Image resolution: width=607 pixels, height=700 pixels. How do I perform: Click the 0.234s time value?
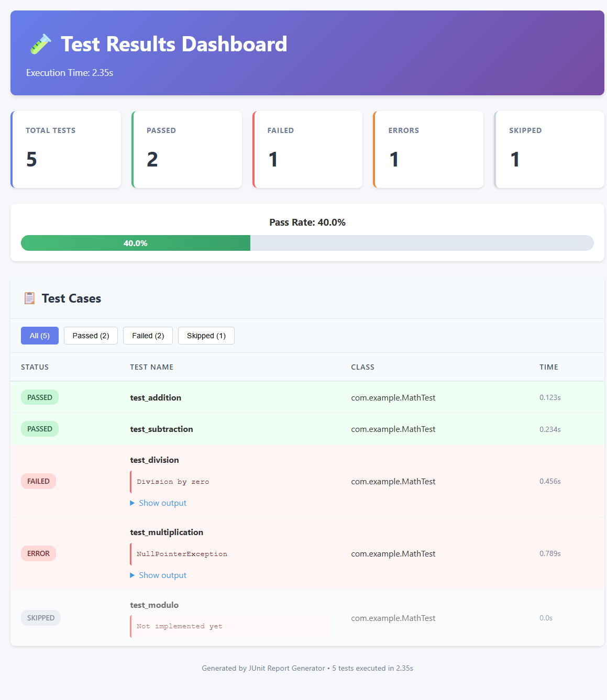(x=550, y=429)
